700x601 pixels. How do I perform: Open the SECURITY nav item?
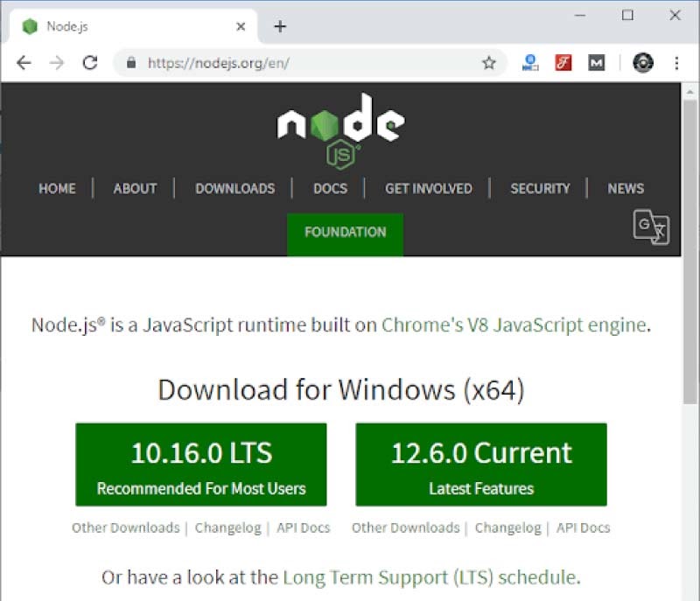click(x=540, y=189)
